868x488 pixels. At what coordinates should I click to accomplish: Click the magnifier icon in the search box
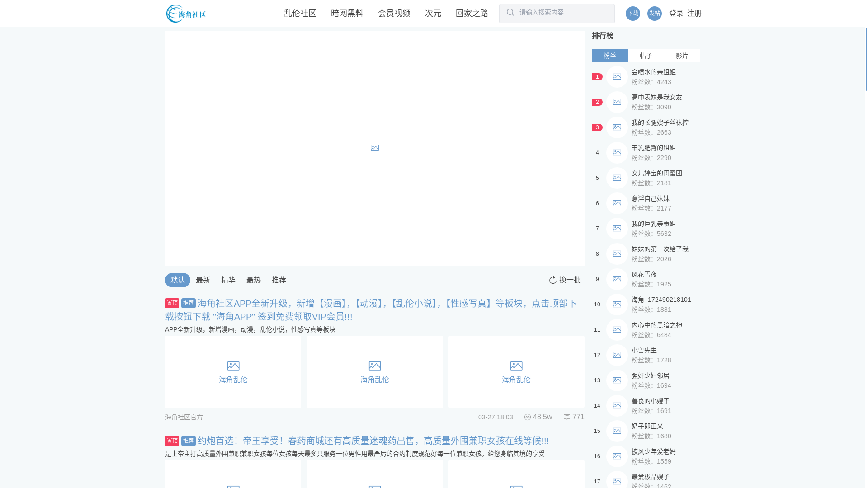point(510,13)
